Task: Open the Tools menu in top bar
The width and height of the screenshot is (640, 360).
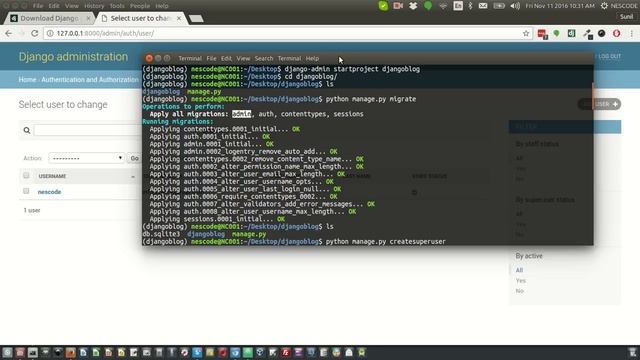Action: pos(117,6)
